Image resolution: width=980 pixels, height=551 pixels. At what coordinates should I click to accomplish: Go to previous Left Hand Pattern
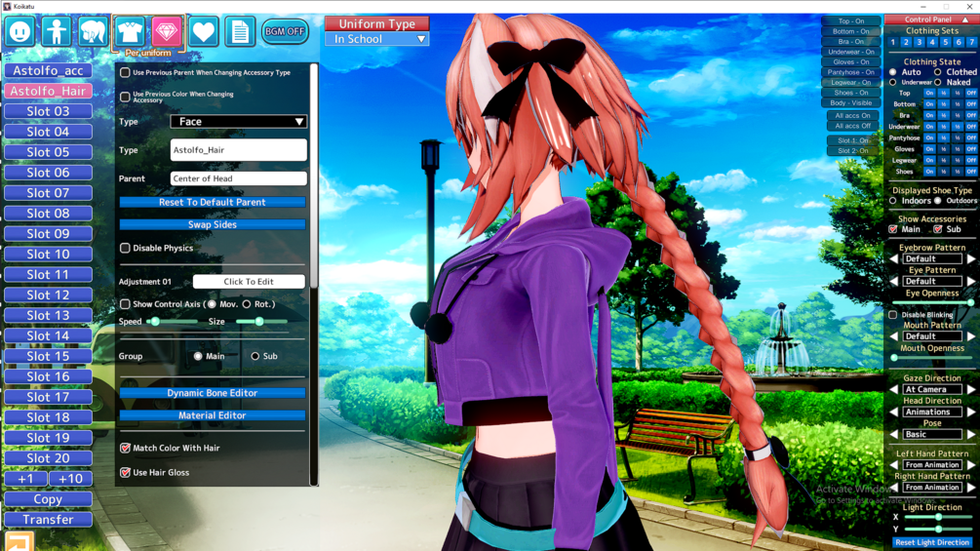[x=894, y=465]
